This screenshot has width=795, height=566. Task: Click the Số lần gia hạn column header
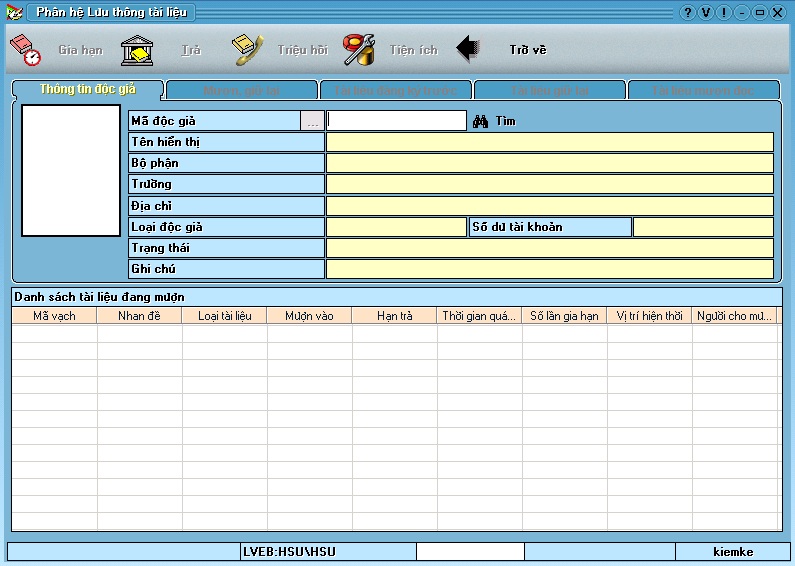[564, 316]
